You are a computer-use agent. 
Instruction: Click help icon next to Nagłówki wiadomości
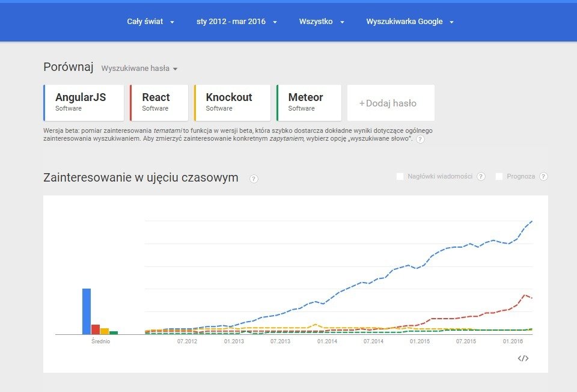481,177
